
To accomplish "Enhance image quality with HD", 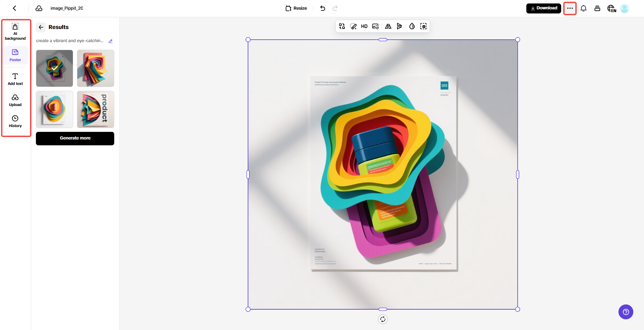I will click(x=364, y=26).
